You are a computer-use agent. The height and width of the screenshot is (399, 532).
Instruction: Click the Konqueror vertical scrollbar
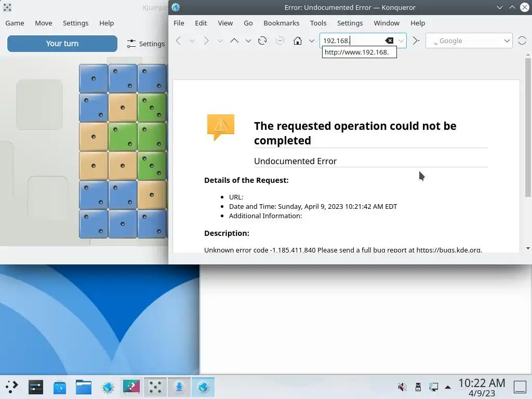(x=528, y=127)
